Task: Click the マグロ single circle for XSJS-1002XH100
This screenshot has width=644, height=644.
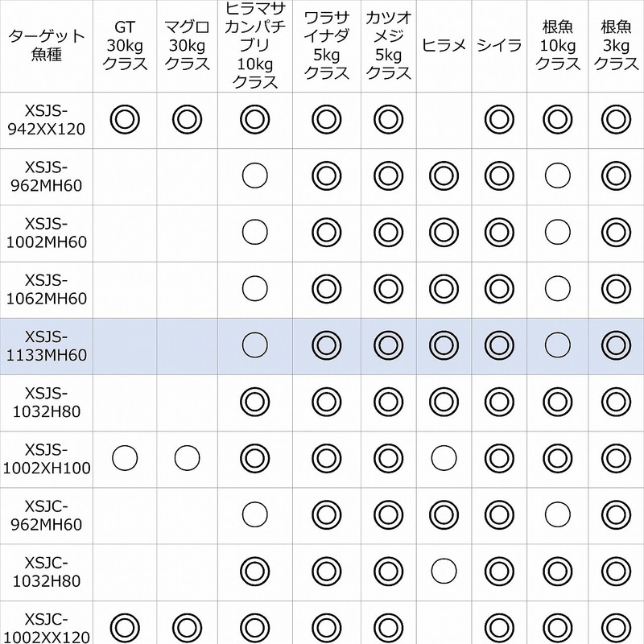Action: click(188, 458)
